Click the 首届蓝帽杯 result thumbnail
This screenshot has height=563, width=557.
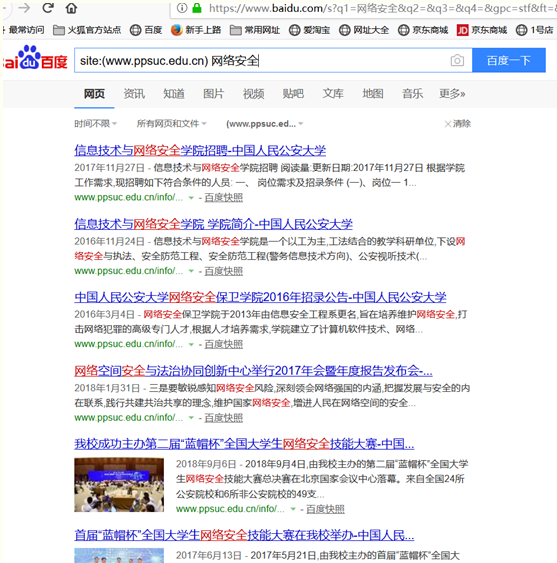point(119,555)
